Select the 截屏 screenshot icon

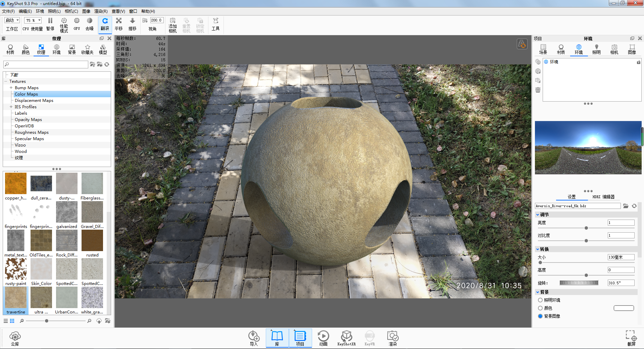pyautogui.click(x=631, y=338)
